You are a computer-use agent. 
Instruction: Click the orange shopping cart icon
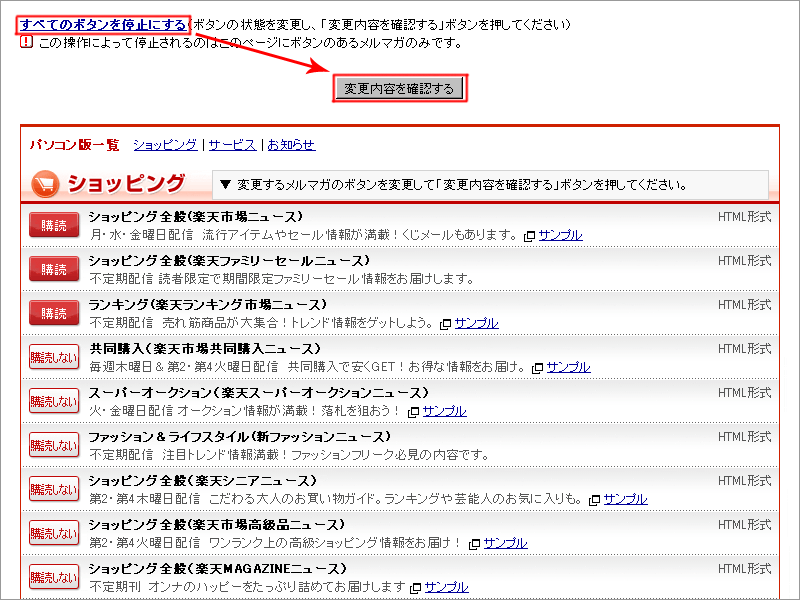[45, 184]
